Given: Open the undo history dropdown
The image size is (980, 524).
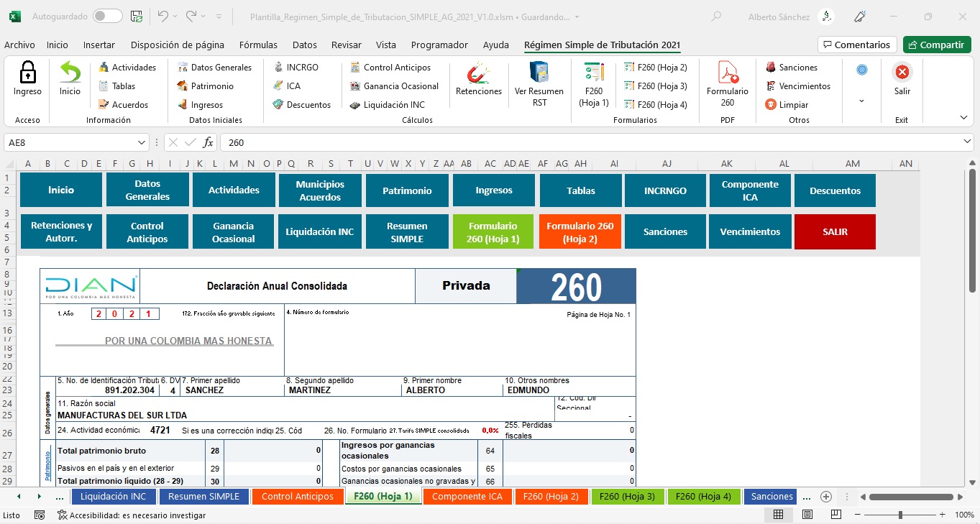Looking at the screenshot, I should pos(176,17).
